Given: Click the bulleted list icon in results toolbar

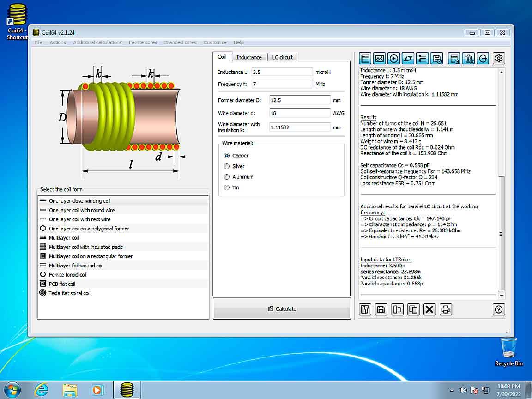Looking at the screenshot, I should pos(423,58).
